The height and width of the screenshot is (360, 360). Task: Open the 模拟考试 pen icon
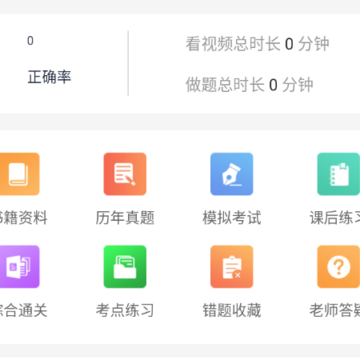232,174
